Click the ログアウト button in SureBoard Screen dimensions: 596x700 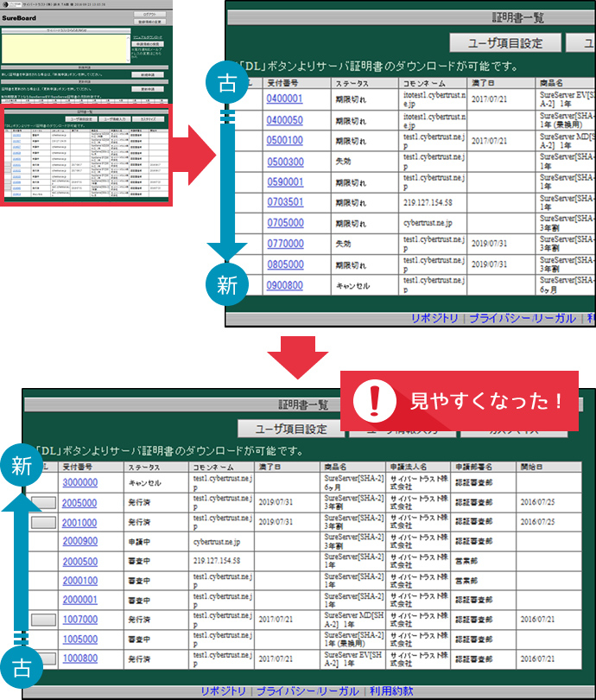tap(148, 15)
